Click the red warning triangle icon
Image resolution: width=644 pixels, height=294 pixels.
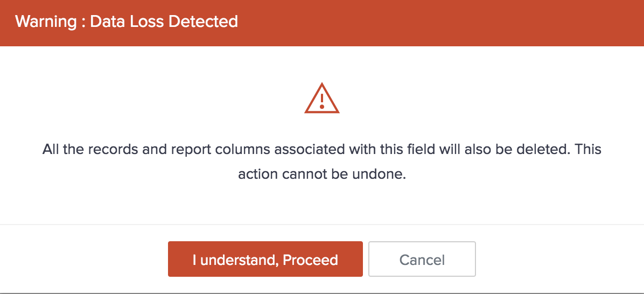pos(321,99)
